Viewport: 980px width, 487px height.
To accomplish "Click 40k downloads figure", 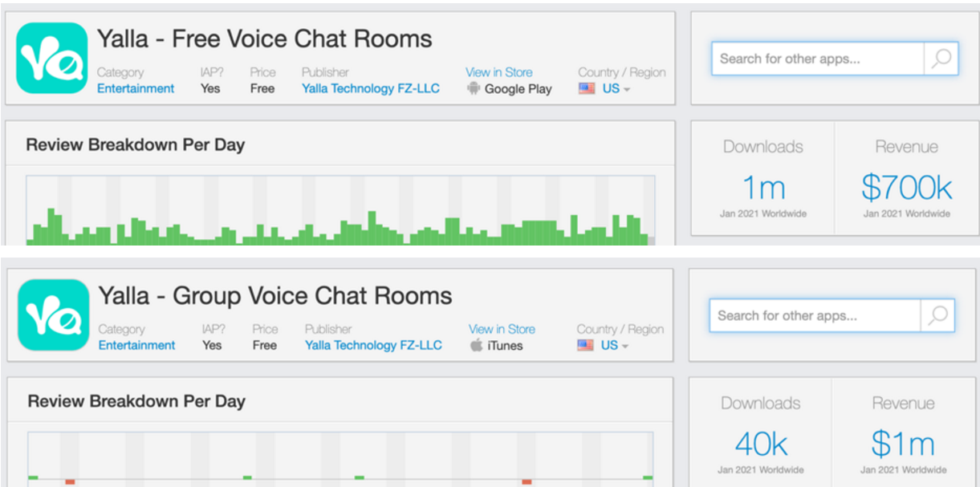I will (761, 444).
